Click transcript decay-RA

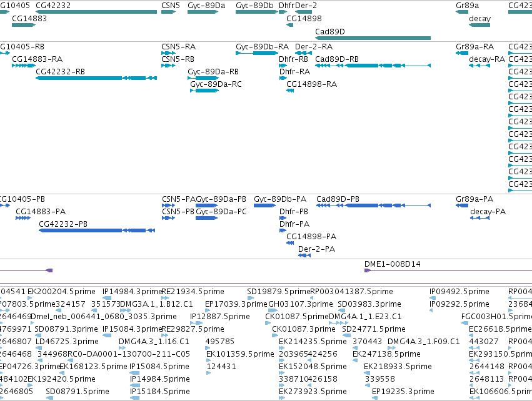(487, 59)
